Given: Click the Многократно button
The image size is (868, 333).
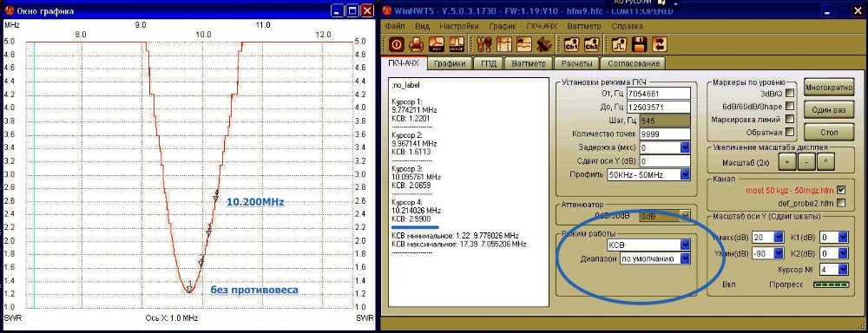Looking at the screenshot, I should pos(829,88).
